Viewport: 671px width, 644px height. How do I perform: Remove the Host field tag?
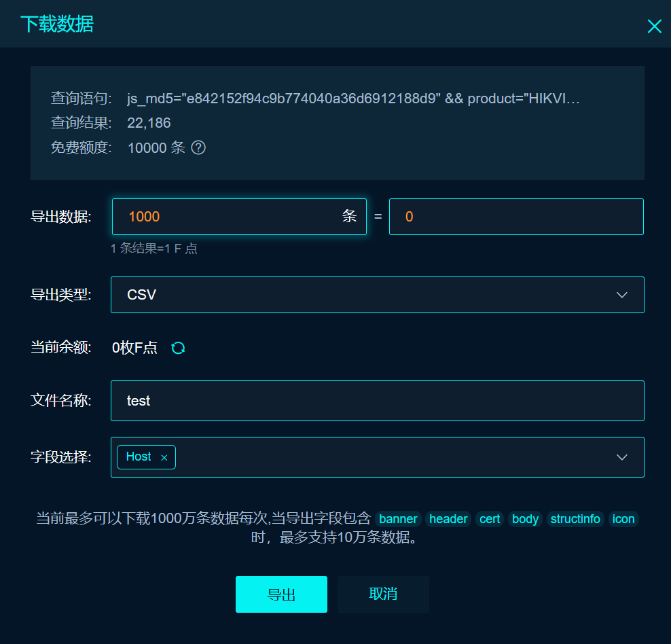pyautogui.click(x=164, y=457)
